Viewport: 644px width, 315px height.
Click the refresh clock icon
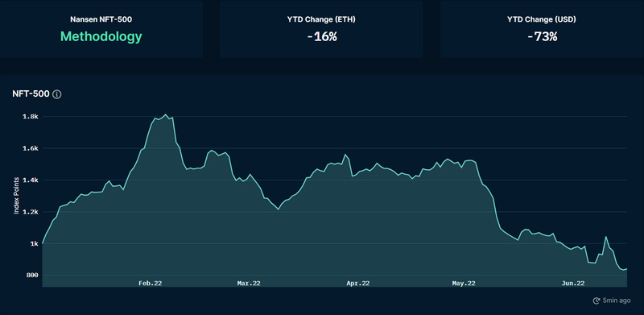597,300
